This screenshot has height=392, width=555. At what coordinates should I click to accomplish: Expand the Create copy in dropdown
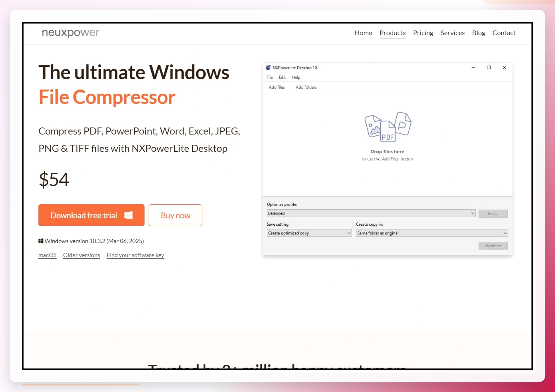(x=432, y=233)
